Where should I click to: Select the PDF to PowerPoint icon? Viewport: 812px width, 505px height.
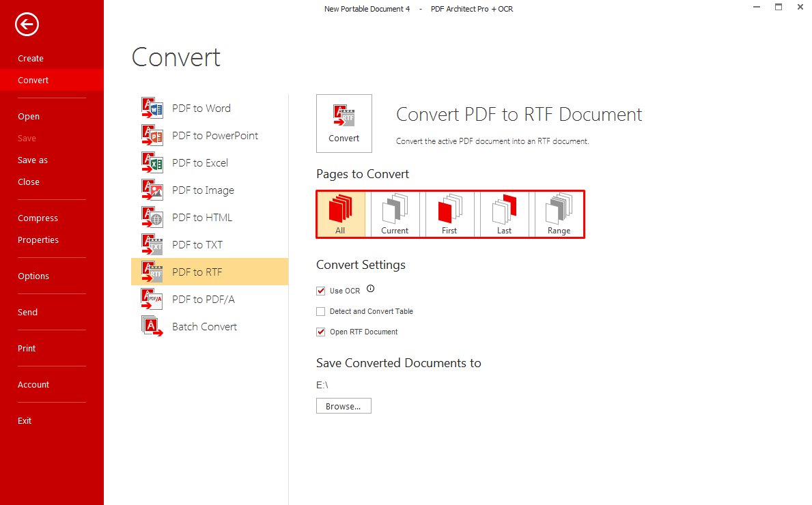[x=152, y=136]
